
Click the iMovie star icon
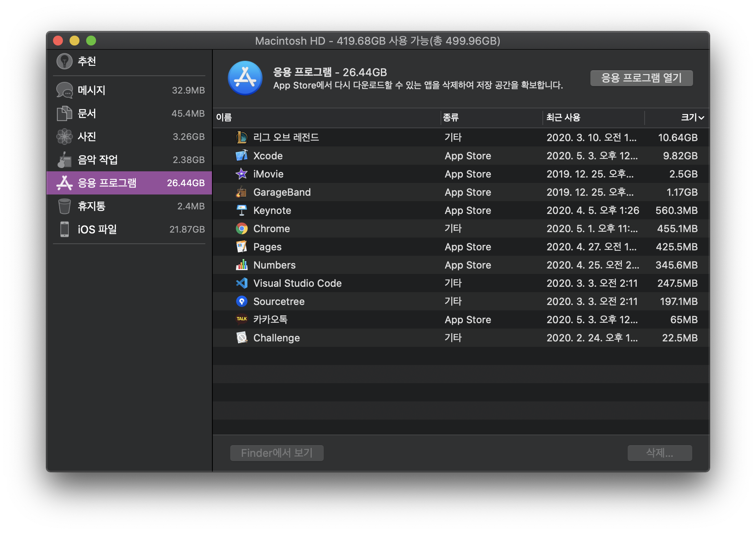click(242, 174)
